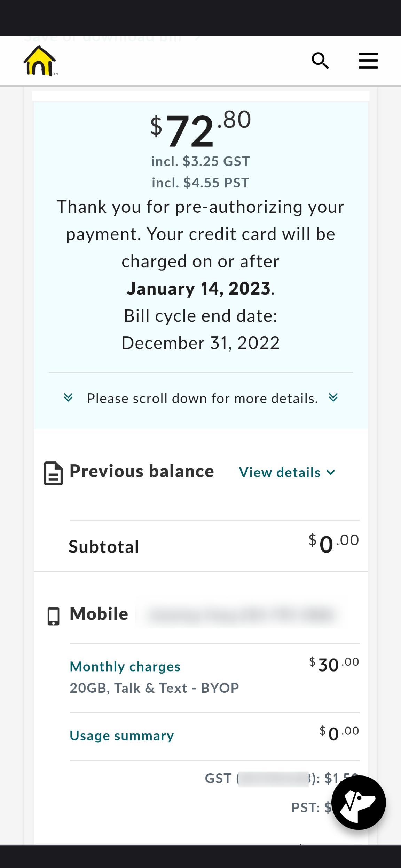Click the yellow house logo
Screen dimensions: 401x868
(x=40, y=61)
